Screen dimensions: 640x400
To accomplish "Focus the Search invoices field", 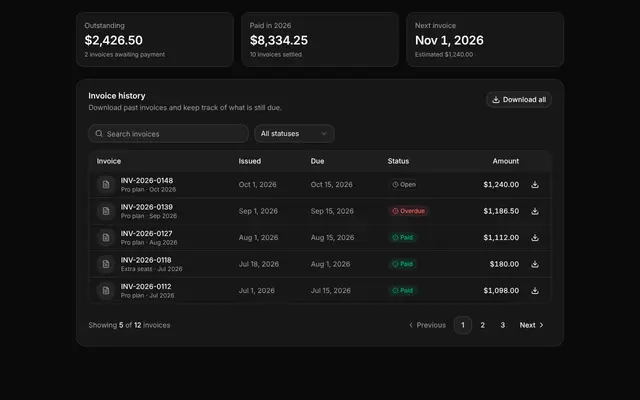I will pos(168,133).
